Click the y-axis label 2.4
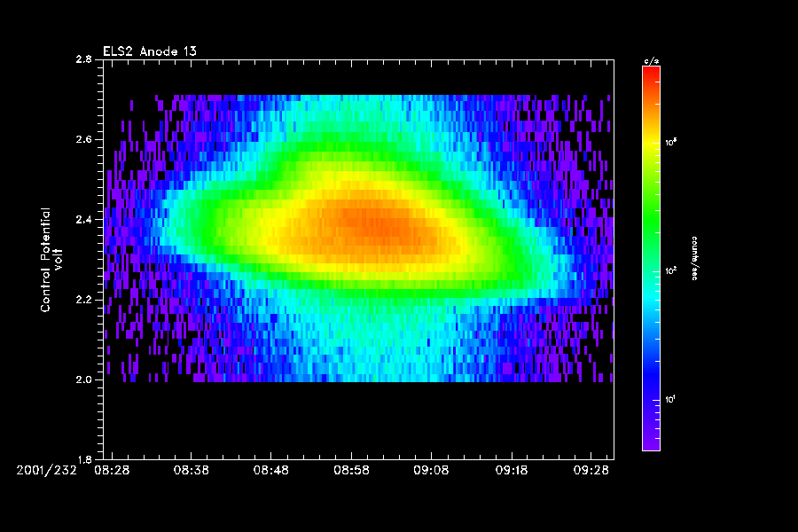Image resolution: width=798 pixels, height=532 pixels. coord(84,219)
